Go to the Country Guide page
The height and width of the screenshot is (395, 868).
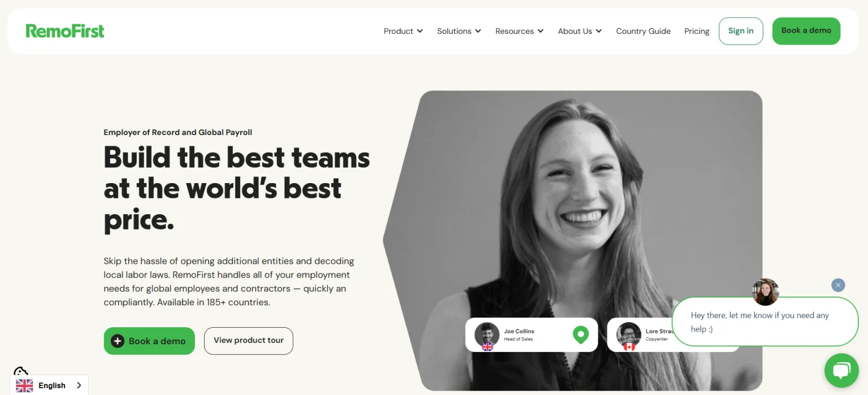643,31
